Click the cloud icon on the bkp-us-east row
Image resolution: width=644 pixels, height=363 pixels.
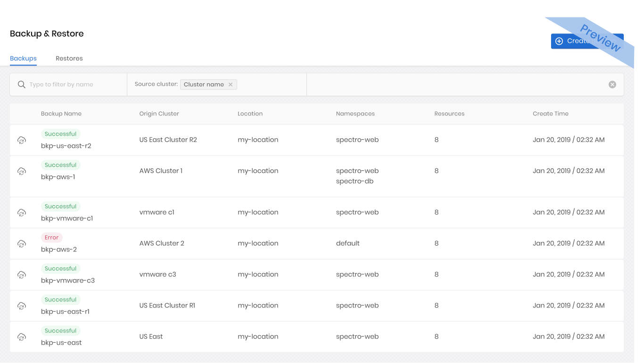pyautogui.click(x=22, y=337)
